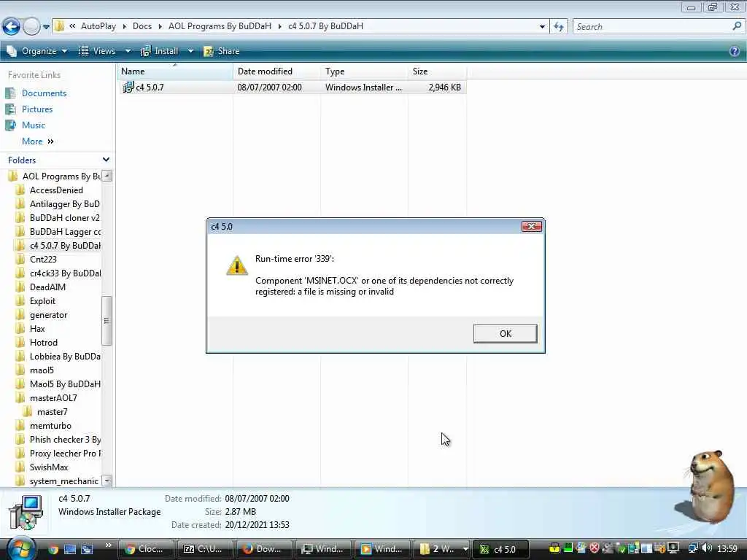Click the Search input field
The height and width of the screenshot is (560, 747).
(653, 27)
